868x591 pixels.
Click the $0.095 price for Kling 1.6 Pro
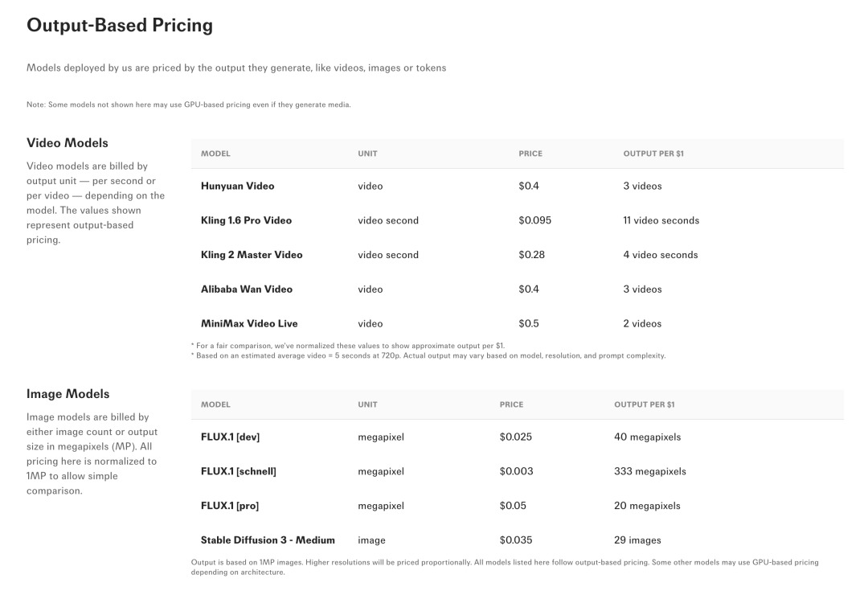pyautogui.click(x=534, y=220)
